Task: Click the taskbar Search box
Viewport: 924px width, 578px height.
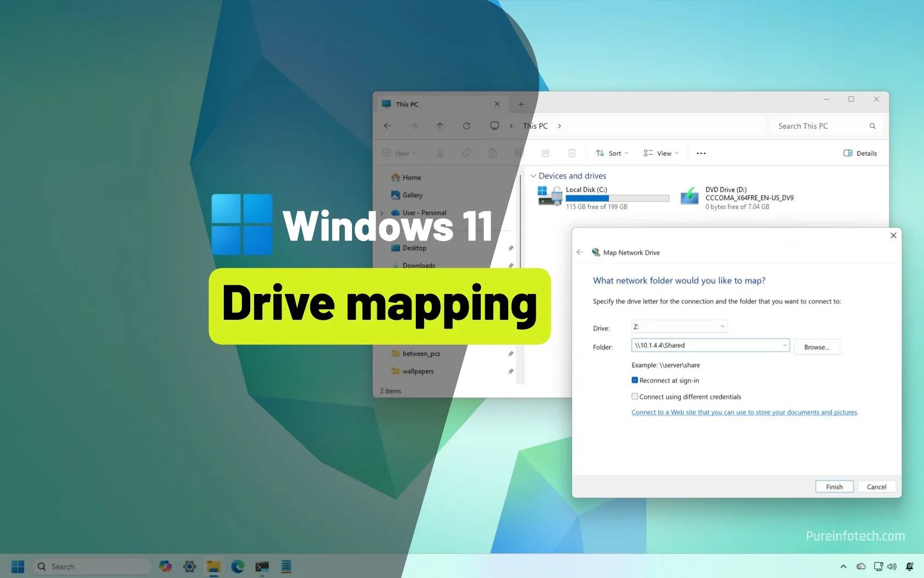Action: click(91, 566)
